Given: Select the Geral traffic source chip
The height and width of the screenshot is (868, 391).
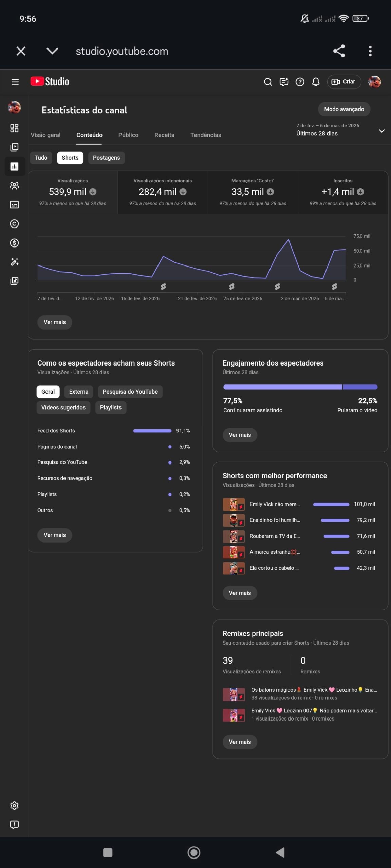Looking at the screenshot, I should pyautogui.click(x=48, y=392).
